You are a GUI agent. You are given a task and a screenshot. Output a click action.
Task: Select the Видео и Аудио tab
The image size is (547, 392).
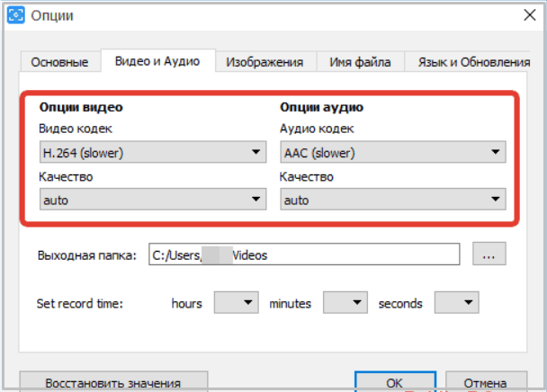point(157,61)
